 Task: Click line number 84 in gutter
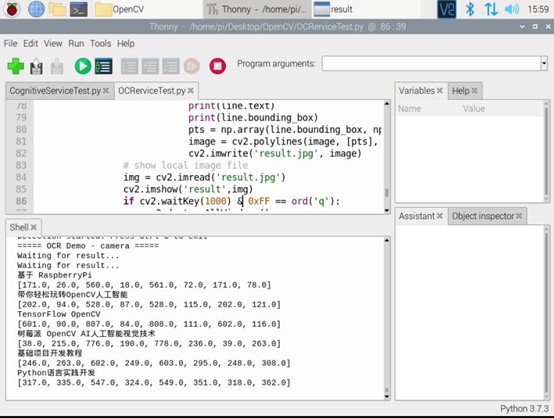click(x=21, y=177)
